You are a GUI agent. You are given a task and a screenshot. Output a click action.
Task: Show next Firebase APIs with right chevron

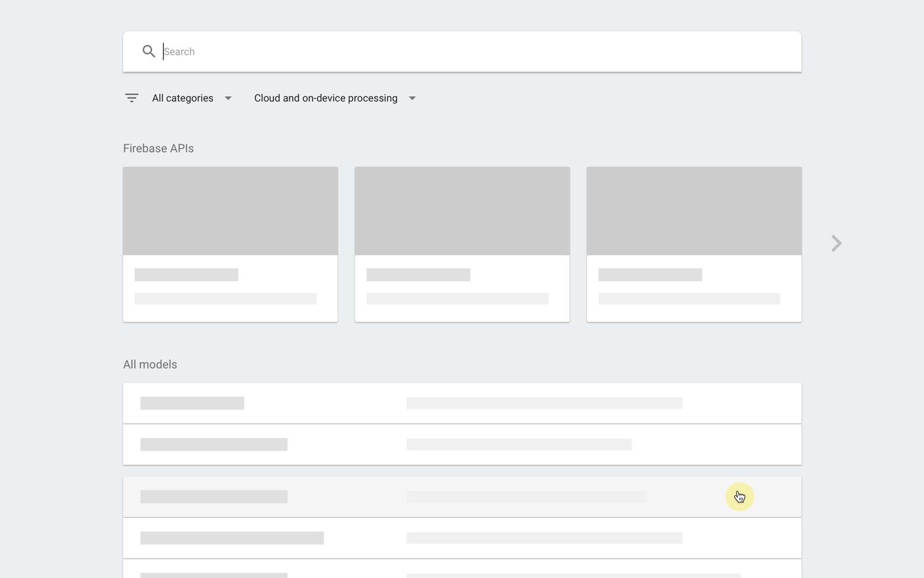click(x=836, y=243)
